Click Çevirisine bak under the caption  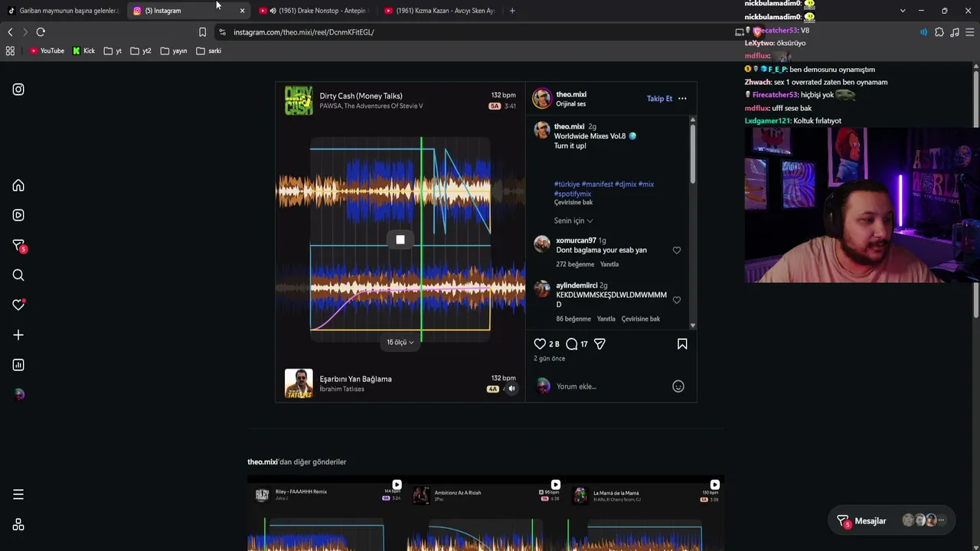(x=573, y=203)
